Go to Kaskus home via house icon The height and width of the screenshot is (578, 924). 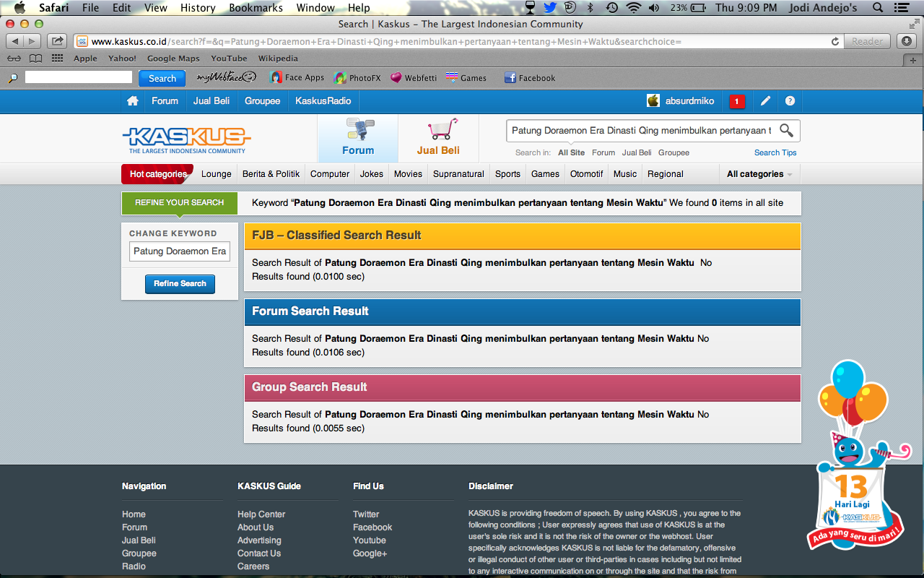pos(133,101)
